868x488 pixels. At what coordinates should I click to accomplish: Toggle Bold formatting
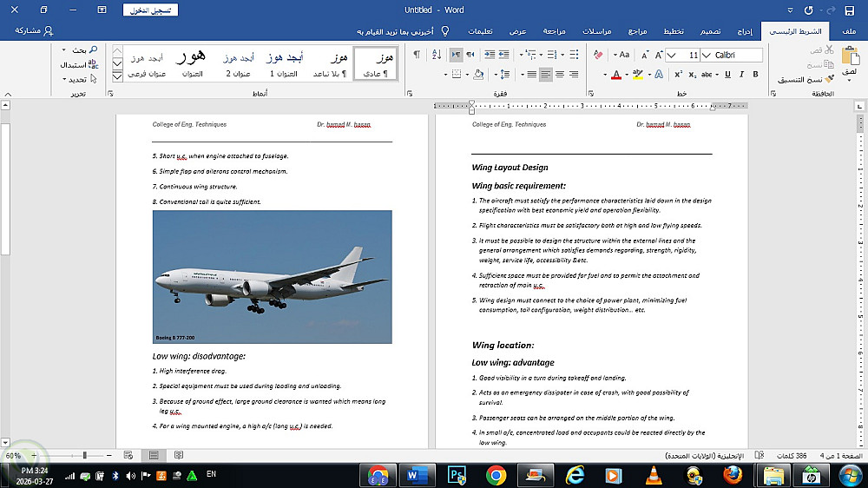(755, 74)
